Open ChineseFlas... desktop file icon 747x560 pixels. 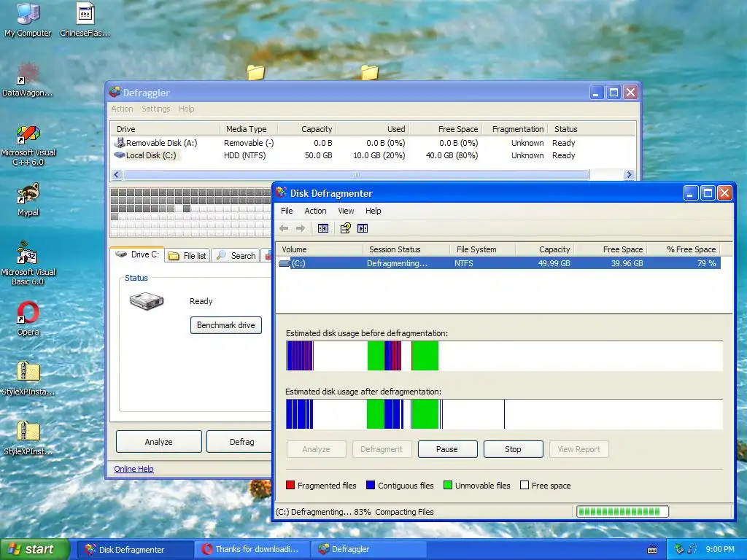pyautogui.click(x=85, y=20)
